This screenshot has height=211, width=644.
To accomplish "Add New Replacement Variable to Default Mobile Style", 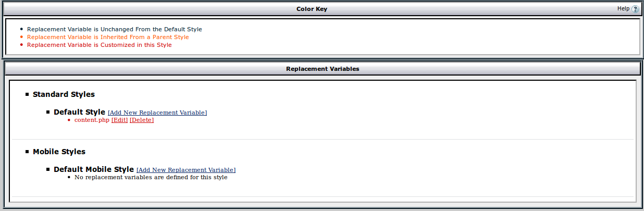I will click(x=186, y=170).
